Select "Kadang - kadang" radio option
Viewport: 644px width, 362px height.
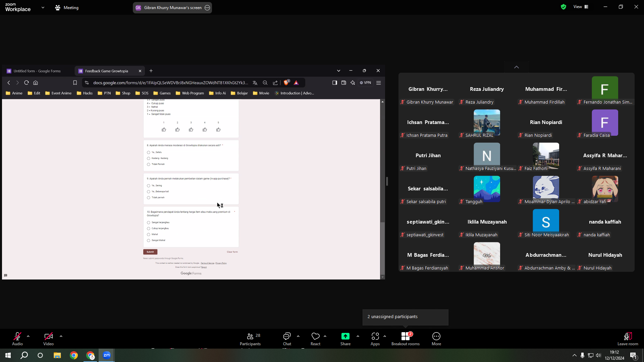(149, 159)
